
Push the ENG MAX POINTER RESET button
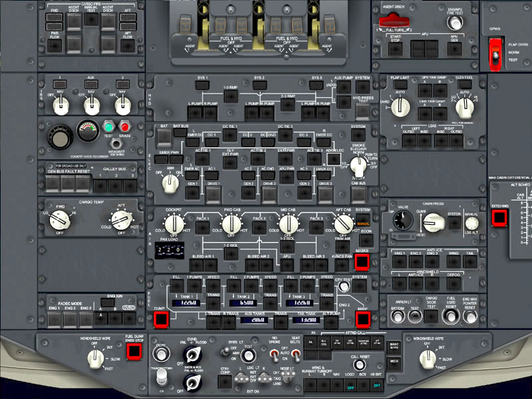click(470, 317)
